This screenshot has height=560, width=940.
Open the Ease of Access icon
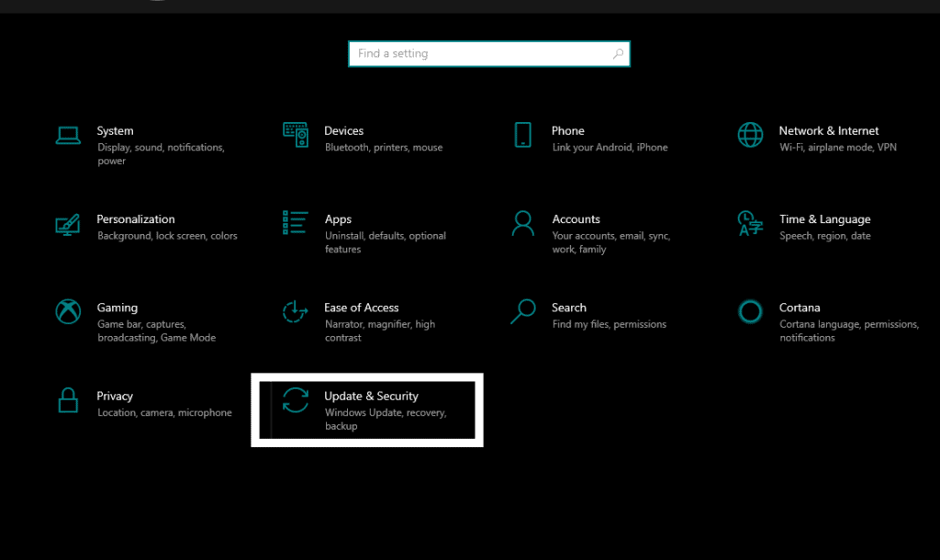[296, 311]
